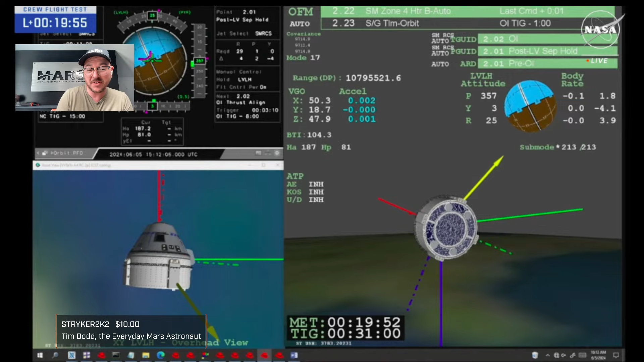
Task: Click the Jet Select SMRCS field
Action: click(x=244, y=34)
